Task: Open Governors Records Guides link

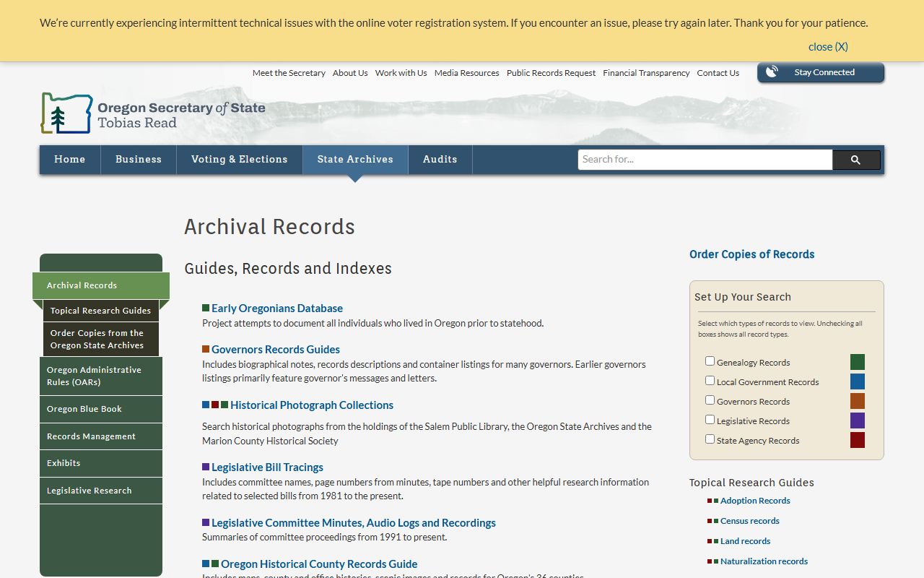Action: [x=276, y=349]
